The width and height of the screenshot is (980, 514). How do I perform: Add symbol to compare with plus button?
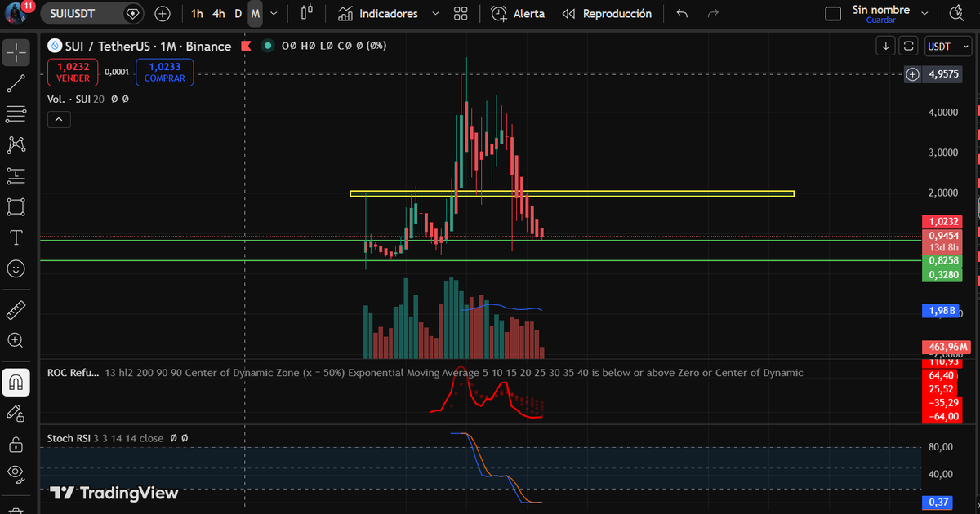tap(163, 14)
